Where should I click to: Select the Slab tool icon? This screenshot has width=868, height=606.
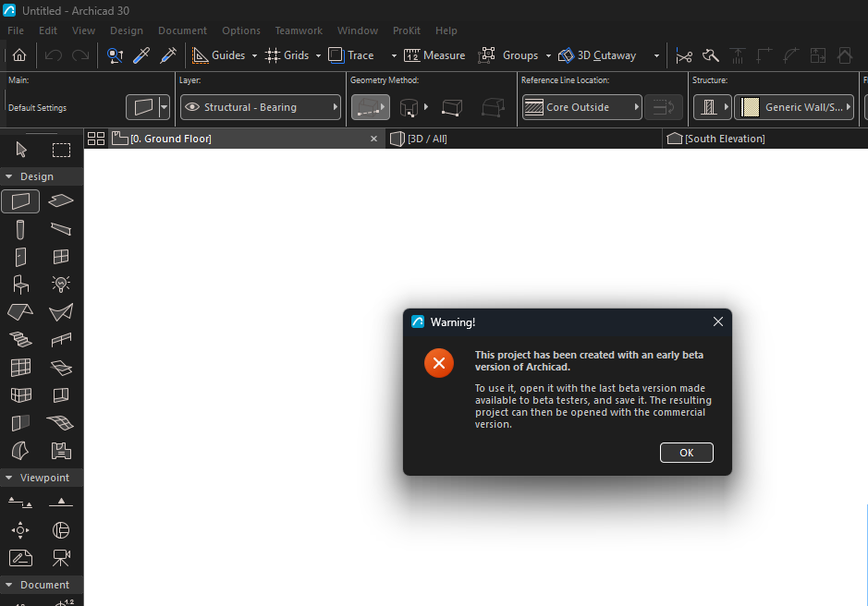click(x=61, y=200)
